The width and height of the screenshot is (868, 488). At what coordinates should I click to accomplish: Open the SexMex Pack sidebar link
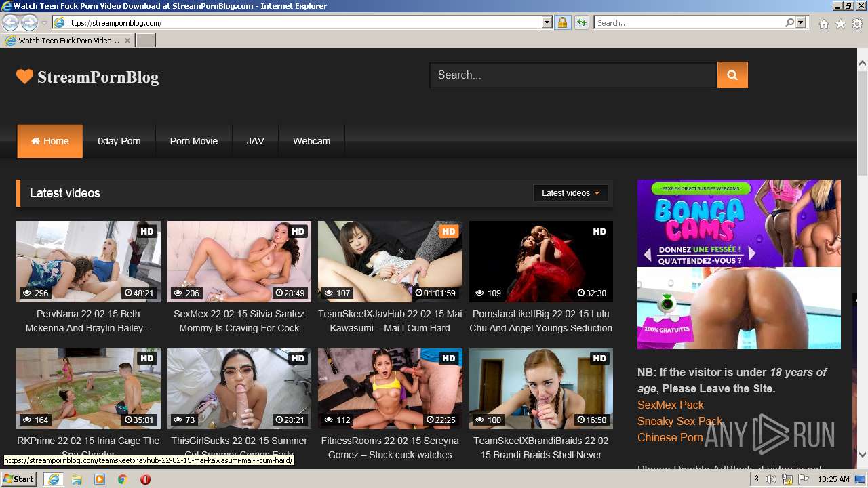point(671,405)
